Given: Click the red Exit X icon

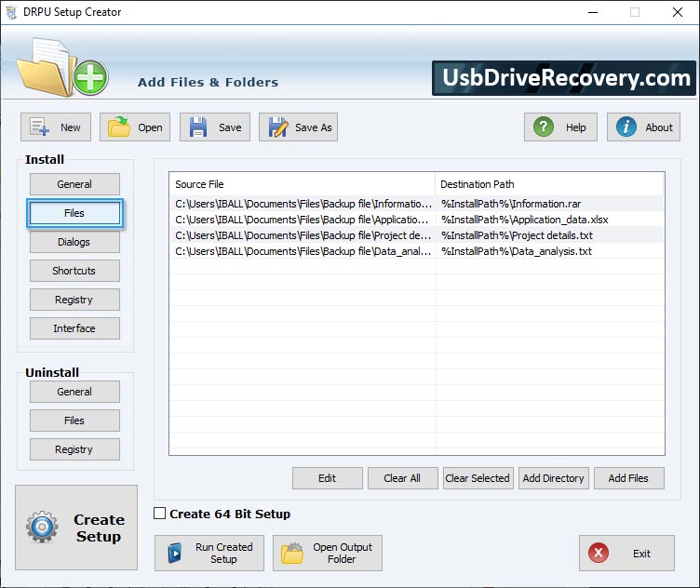Looking at the screenshot, I should point(599,553).
